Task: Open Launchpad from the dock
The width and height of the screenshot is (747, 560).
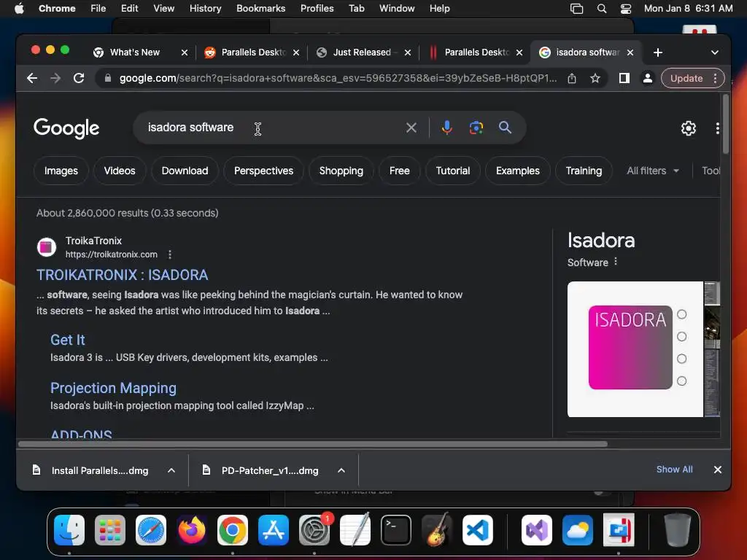Action: (x=110, y=529)
